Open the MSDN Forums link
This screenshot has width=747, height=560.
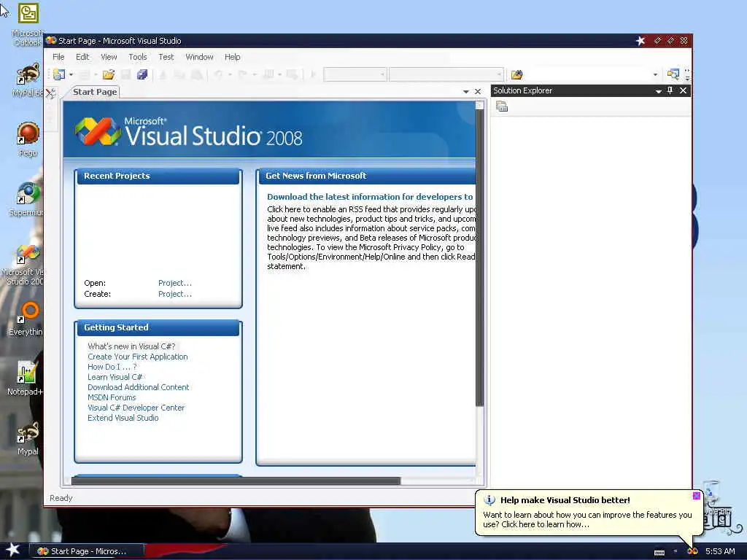click(112, 397)
